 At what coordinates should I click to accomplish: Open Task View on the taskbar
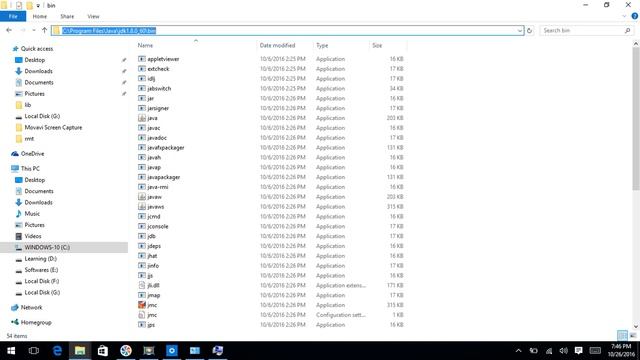34,351
